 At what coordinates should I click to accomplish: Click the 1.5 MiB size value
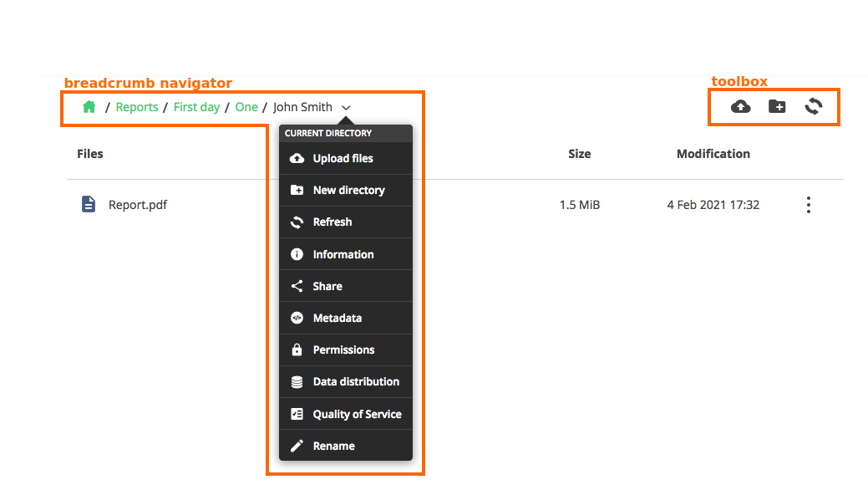click(x=579, y=205)
